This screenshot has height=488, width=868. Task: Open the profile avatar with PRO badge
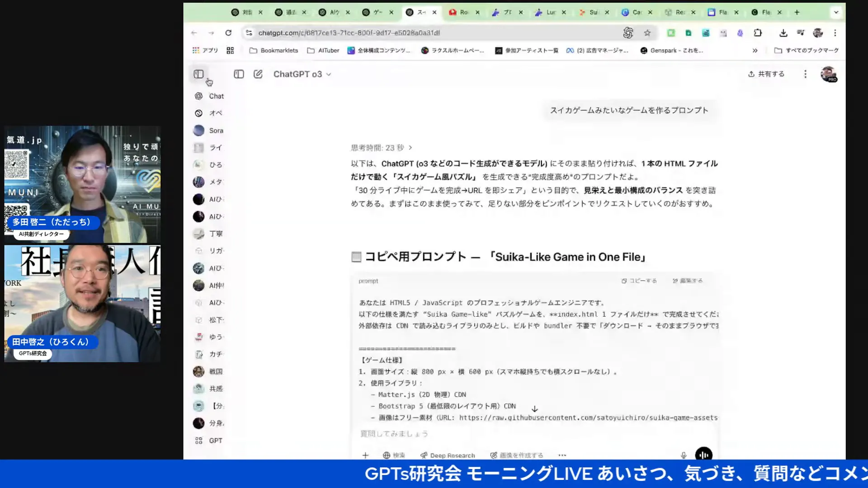click(x=829, y=74)
